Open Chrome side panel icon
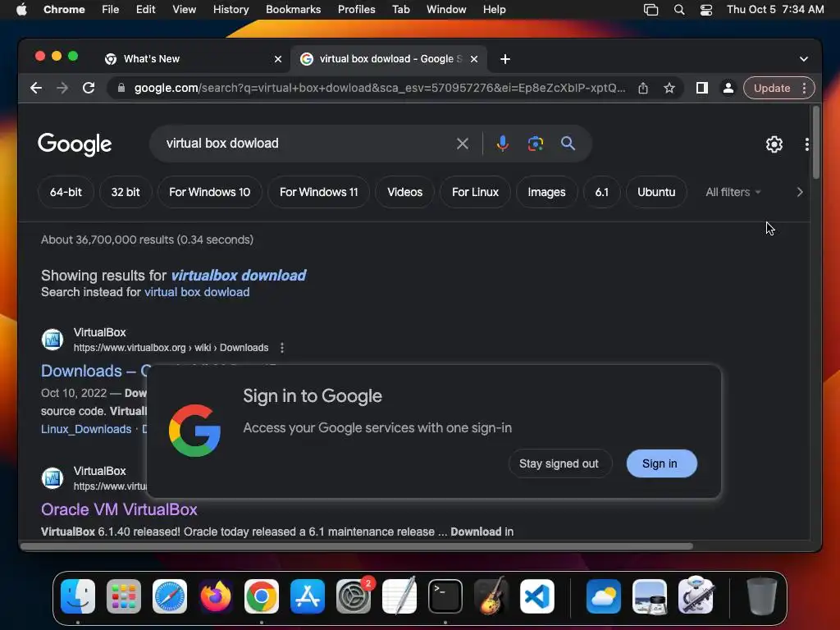This screenshot has height=630, width=840. (x=702, y=88)
